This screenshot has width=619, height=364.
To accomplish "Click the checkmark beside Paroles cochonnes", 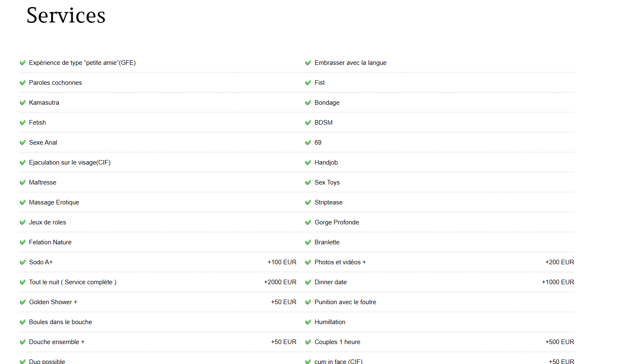I will (23, 83).
